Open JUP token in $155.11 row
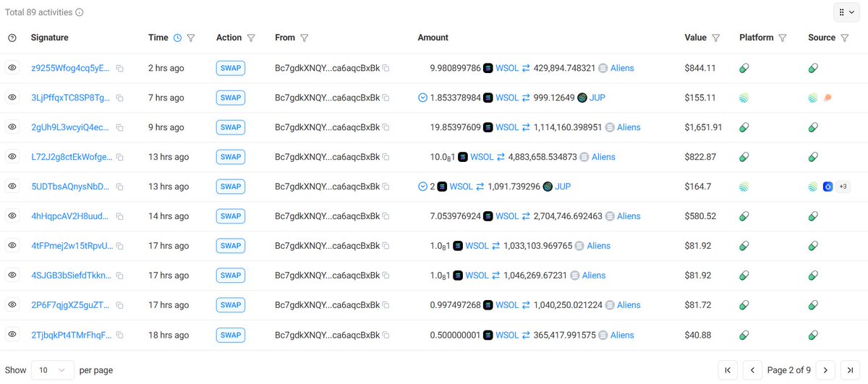 597,98
